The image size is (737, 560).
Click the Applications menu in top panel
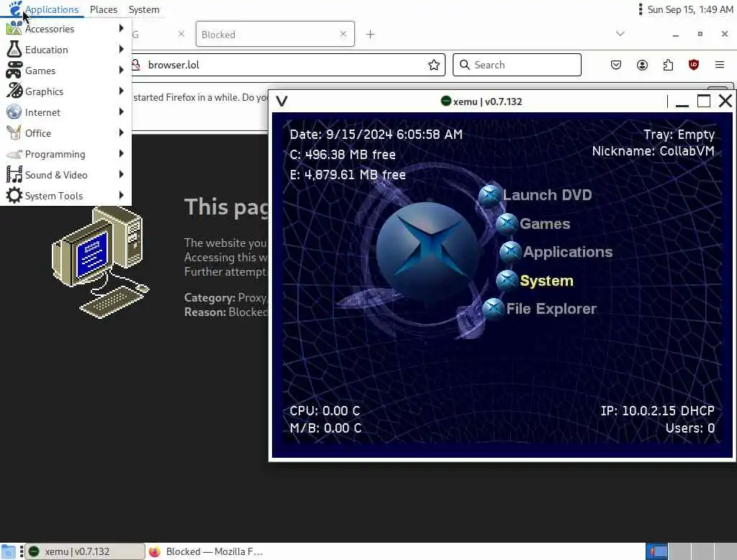[x=44, y=9]
